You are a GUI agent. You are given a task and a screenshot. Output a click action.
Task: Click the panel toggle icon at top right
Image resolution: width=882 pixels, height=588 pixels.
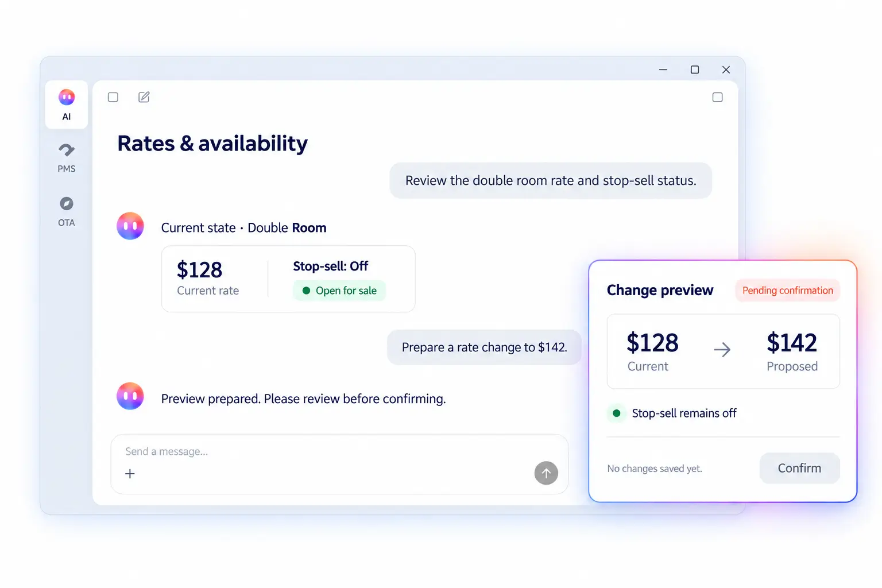tap(717, 97)
